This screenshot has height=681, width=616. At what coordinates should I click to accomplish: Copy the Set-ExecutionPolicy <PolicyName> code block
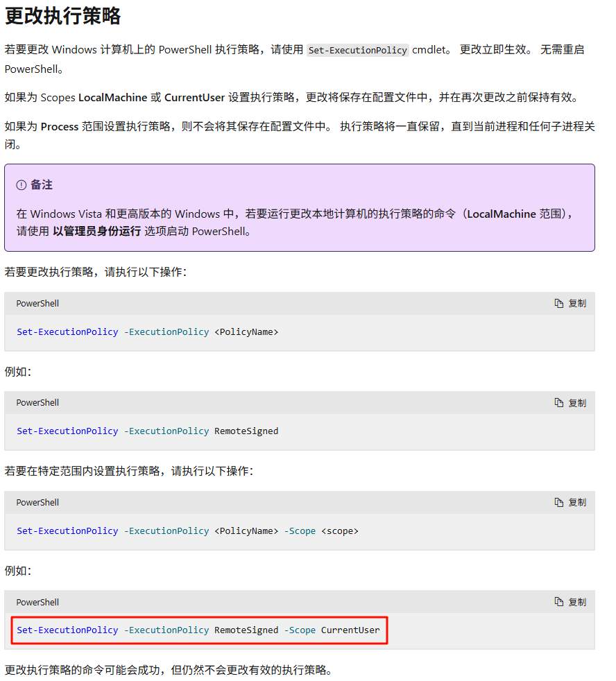(570, 303)
